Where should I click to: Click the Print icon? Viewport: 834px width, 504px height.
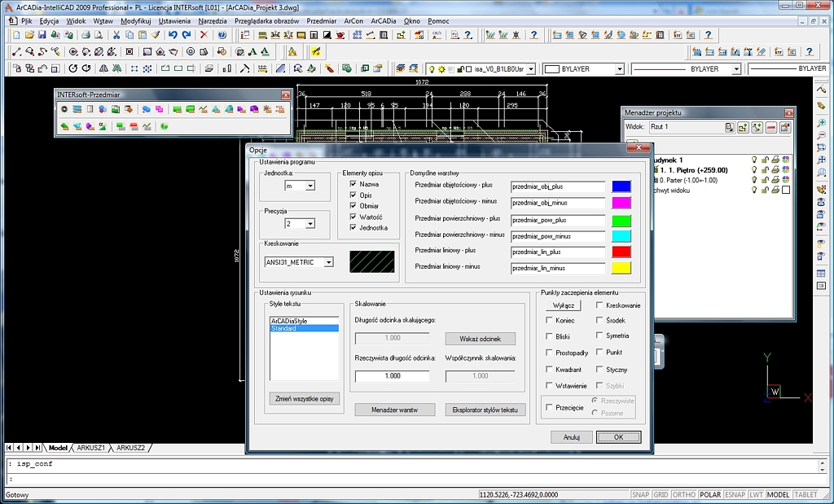(x=86, y=35)
